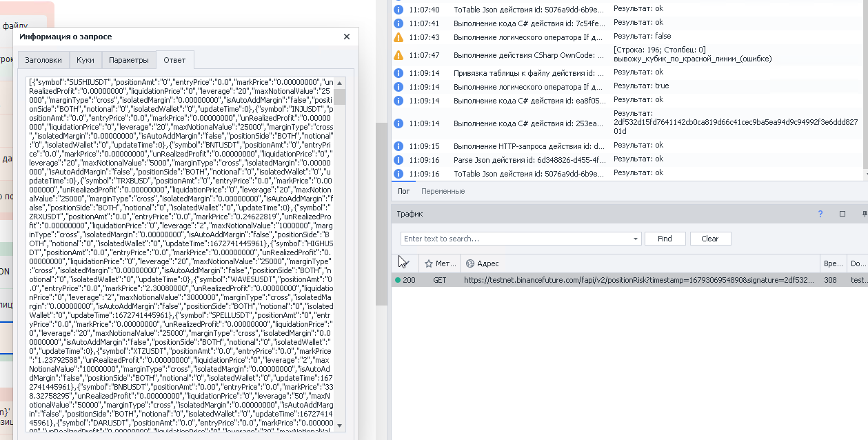Viewport: 868px width, 440px height.
Task: Select the GET testnet.binancefuture.com positionRisk request row
Action: pos(629,281)
